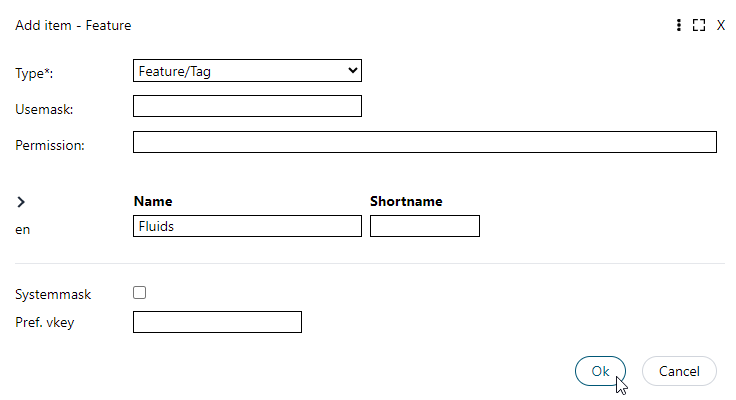
Task: Click the Shortname input box
Action: click(425, 226)
